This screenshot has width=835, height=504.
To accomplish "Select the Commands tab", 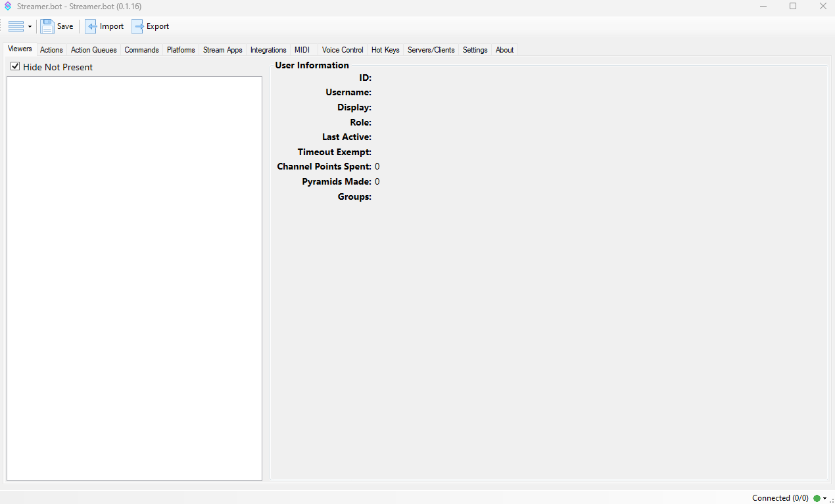I will pyautogui.click(x=141, y=49).
